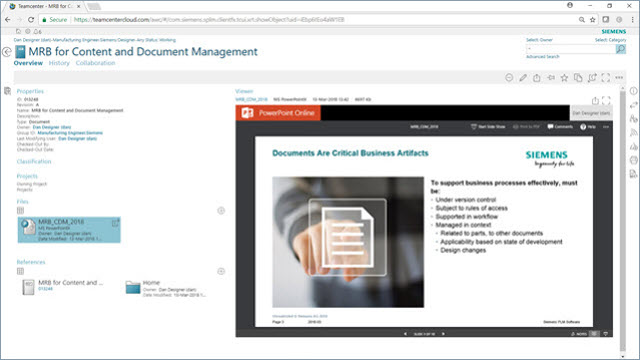Click the back arrow beside the document title
Image resolution: width=640 pixels, height=360 pixels.
click(7, 52)
